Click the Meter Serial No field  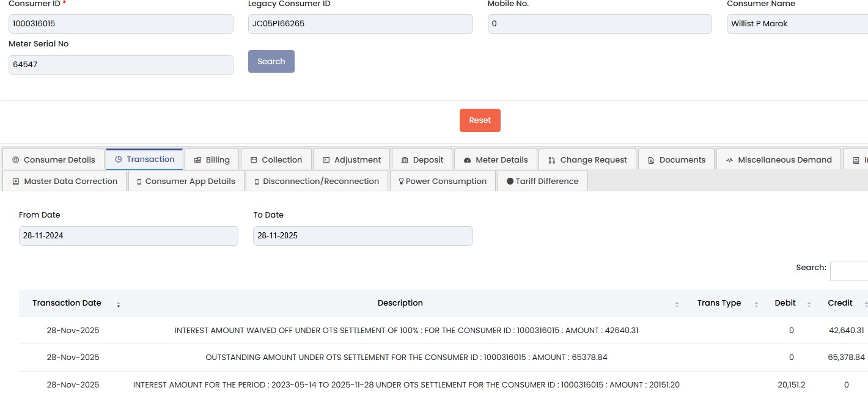[120, 64]
